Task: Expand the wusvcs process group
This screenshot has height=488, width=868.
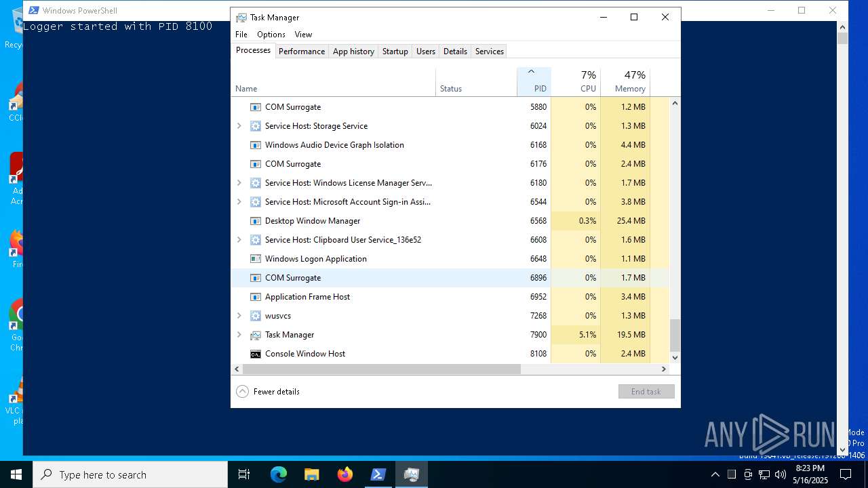Action: pos(239,316)
